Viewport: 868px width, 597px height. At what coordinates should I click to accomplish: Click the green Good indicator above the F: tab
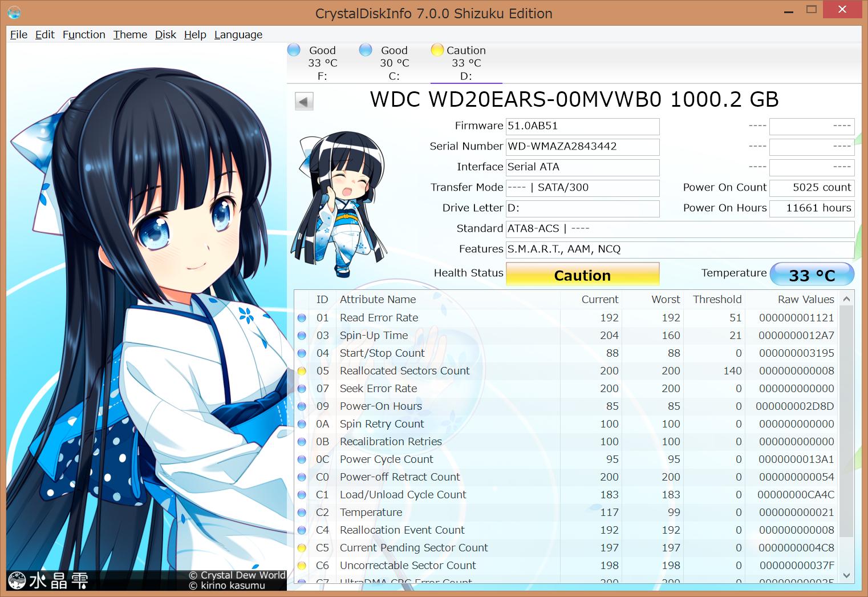(294, 50)
